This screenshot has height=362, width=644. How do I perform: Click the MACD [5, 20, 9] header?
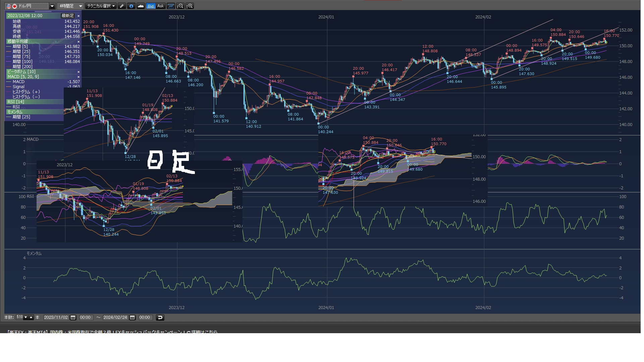23,77
